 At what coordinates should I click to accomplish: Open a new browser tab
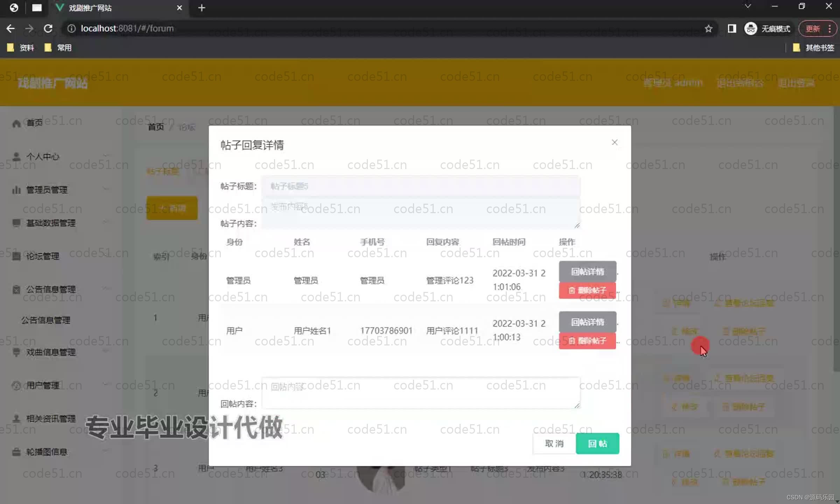click(x=202, y=8)
